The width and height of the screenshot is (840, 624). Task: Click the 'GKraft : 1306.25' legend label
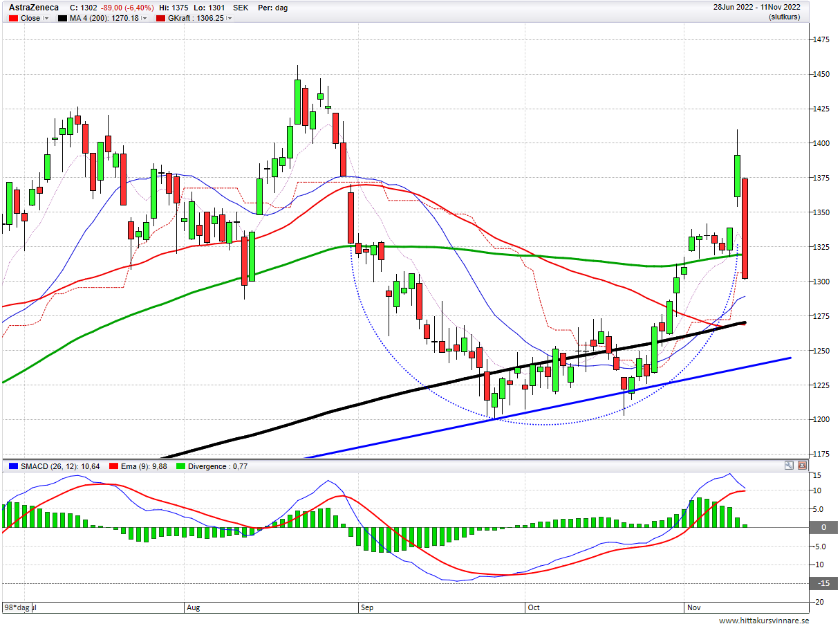click(x=196, y=19)
